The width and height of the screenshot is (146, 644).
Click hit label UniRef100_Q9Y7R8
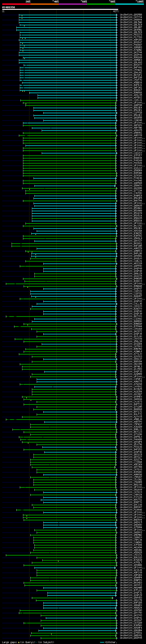point(131,467)
